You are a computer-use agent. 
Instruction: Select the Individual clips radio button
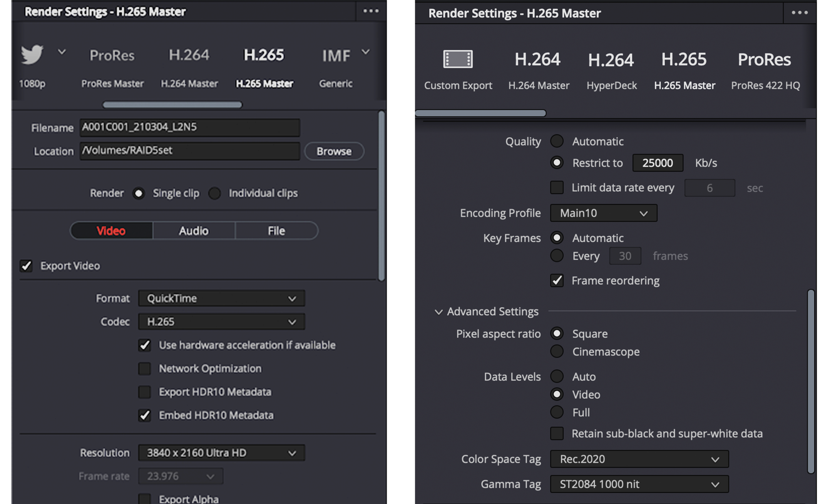coord(215,193)
